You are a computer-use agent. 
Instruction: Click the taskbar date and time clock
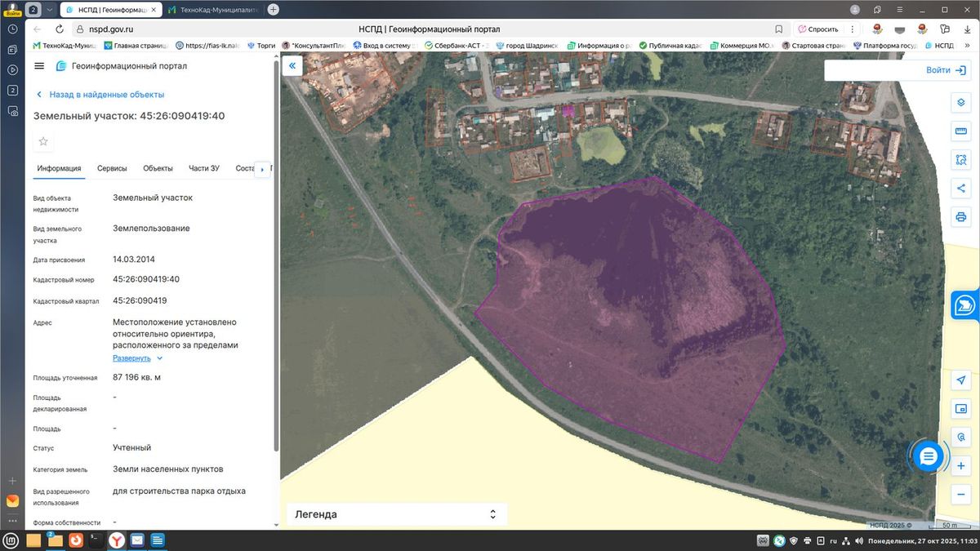pos(921,540)
